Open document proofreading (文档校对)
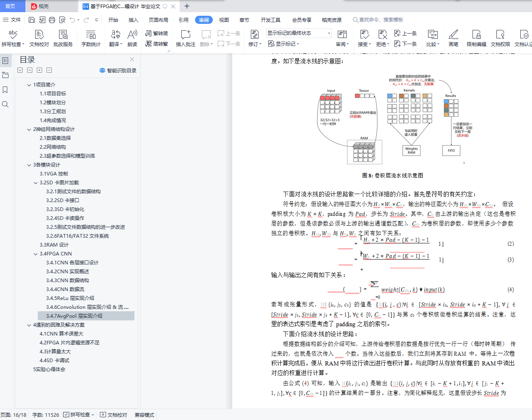The height and width of the screenshot is (420, 532). tap(39, 38)
